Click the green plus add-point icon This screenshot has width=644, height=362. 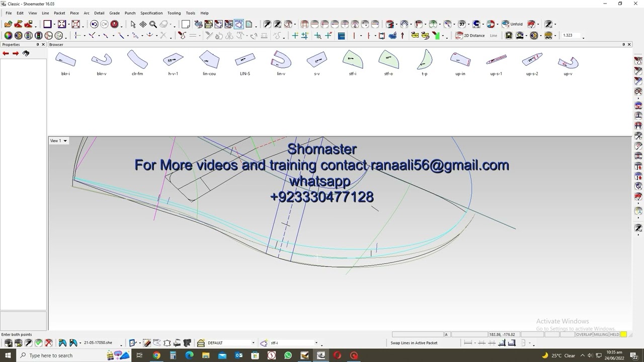pos(295,36)
